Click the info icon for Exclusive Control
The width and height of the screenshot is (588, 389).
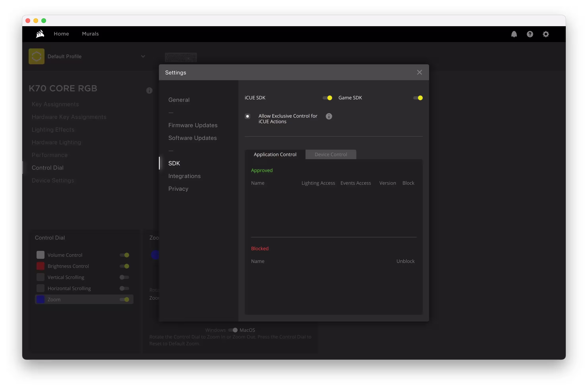coord(329,116)
